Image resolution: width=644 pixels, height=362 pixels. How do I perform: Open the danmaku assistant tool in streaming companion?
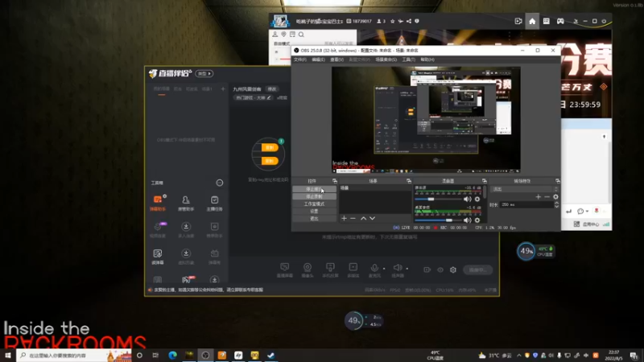[x=158, y=203]
